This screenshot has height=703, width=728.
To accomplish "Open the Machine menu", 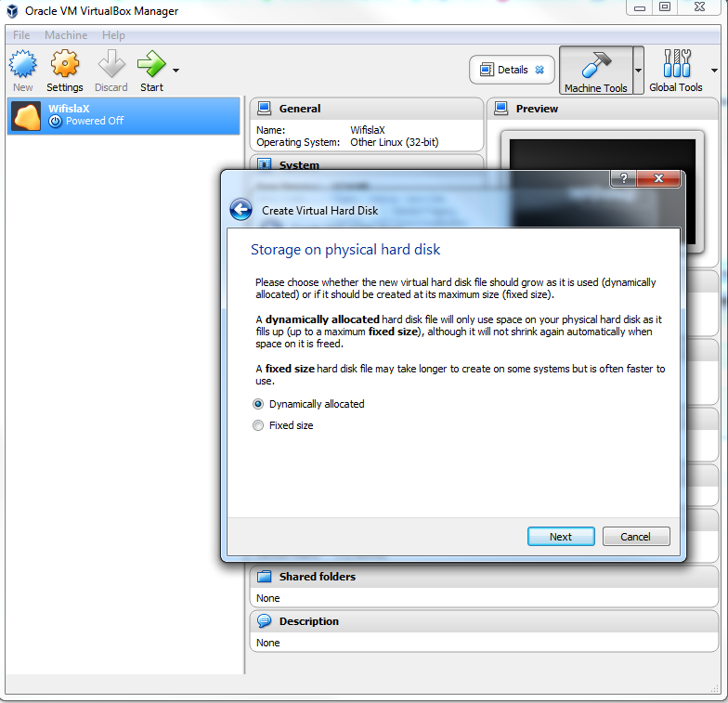I will (x=66, y=35).
